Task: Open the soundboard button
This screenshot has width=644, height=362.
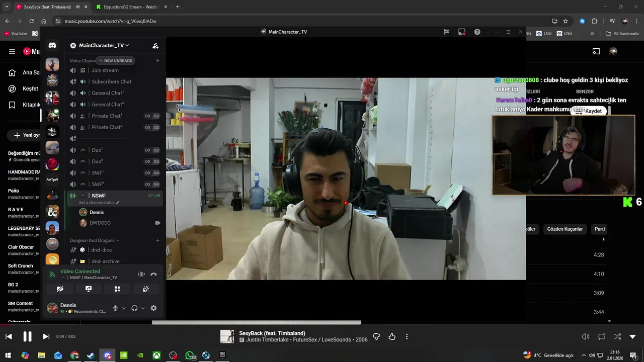Action: tap(146, 289)
